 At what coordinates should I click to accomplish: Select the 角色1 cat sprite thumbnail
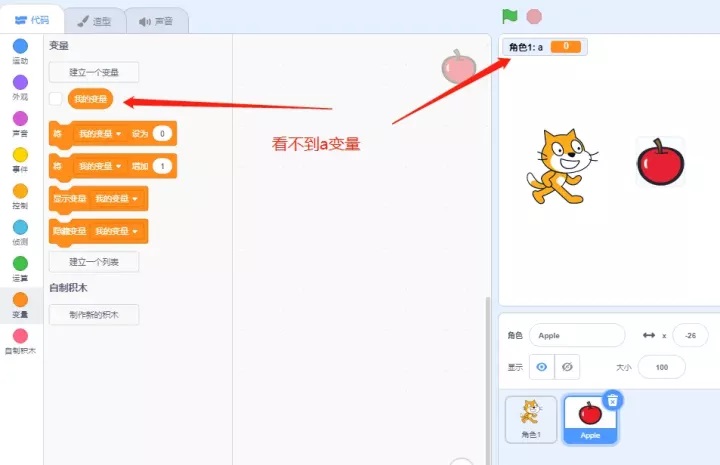[x=530, y=419]
